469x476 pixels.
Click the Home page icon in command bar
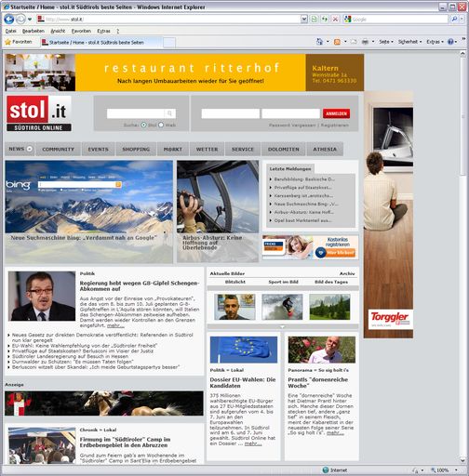tap(320, 42)
